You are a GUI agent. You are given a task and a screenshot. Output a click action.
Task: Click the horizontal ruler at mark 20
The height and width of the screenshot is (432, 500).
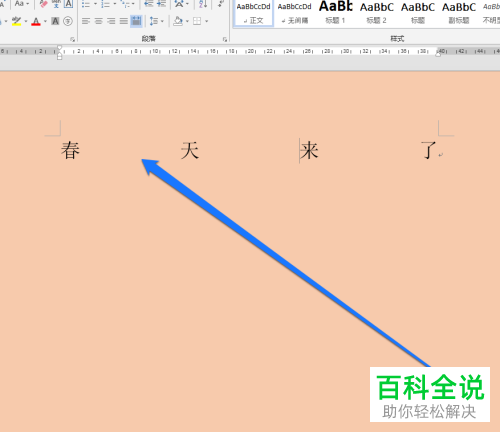click(x=251, y=51)
